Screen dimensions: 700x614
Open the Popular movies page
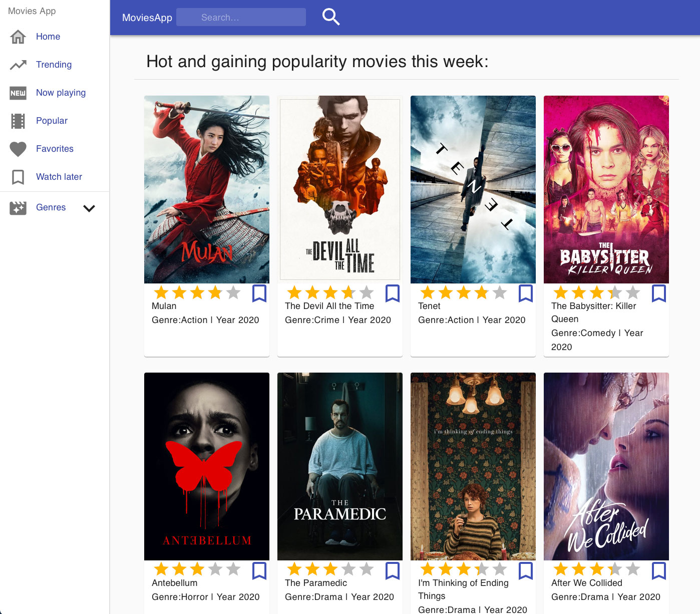point(52,121)
